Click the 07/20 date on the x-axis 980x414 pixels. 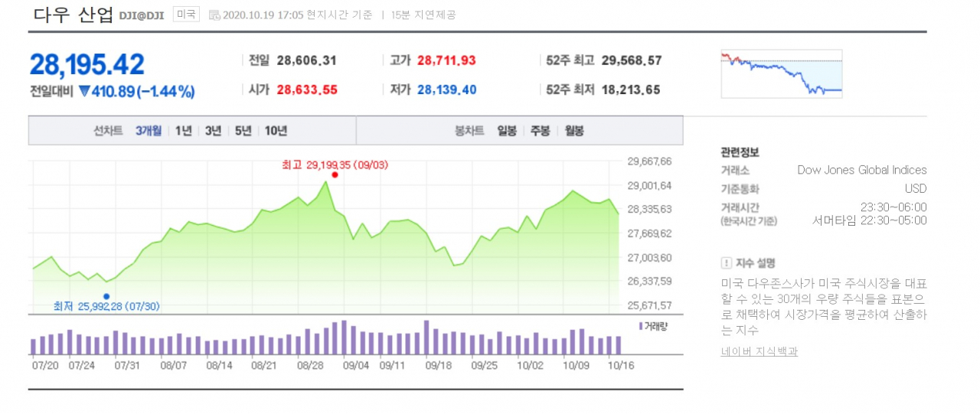click(45, 365)
